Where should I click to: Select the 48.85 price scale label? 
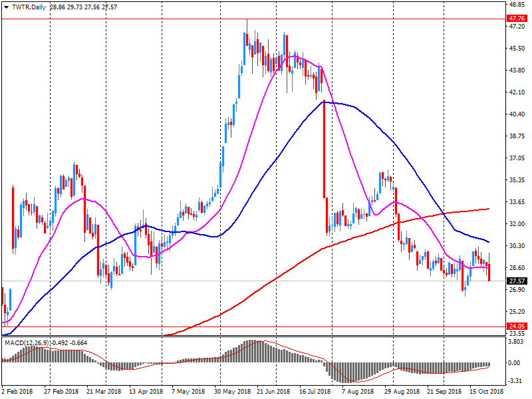click(x=517, y=5)
